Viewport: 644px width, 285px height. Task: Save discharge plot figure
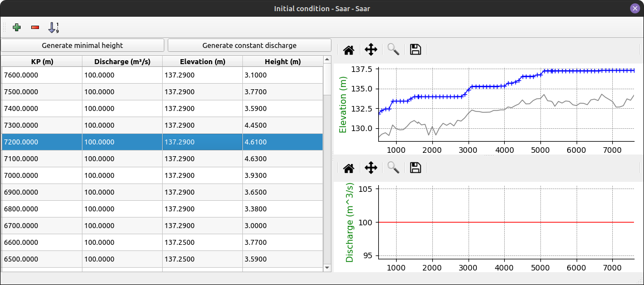[415, 167]
